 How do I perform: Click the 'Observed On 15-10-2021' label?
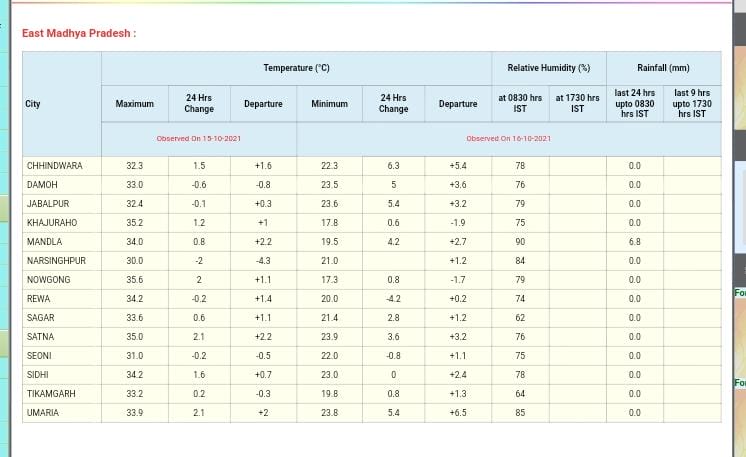[x=198, y=138]
